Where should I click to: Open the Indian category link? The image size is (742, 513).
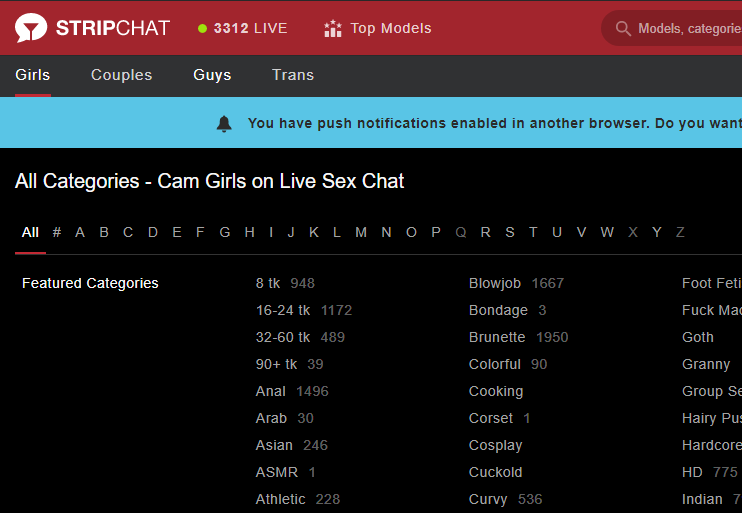click(x=702, y=499)
